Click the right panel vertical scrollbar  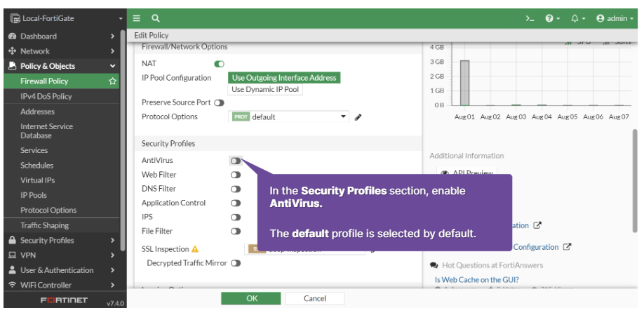tap(635, 181)
